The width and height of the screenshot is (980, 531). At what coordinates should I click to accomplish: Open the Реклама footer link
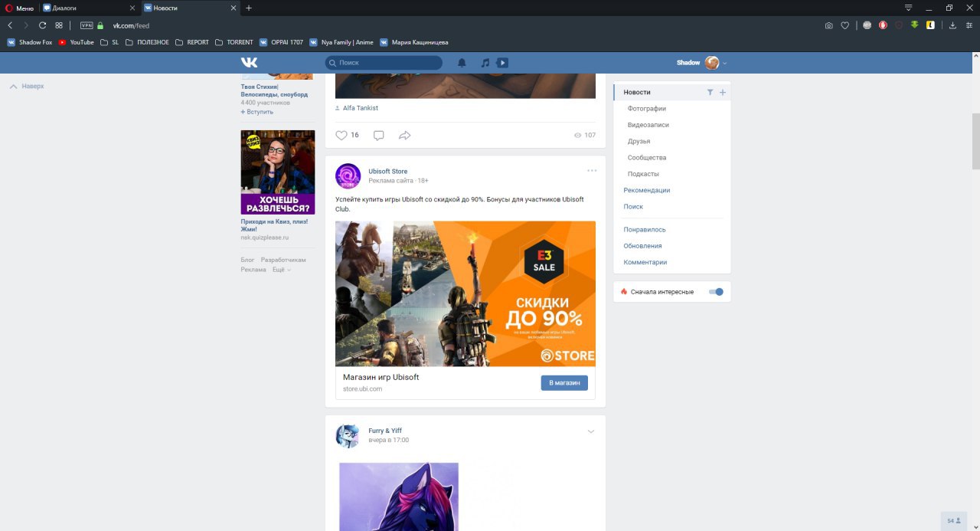[x=253, y=270]
